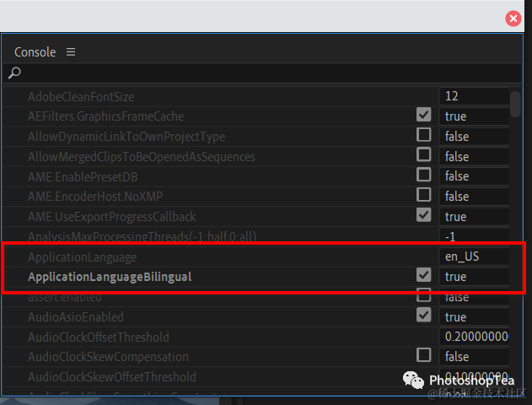Screen dimensions: 532x405
Task: Edit AudioClockOffsetThreshold value field
Action: pos(474,337)
